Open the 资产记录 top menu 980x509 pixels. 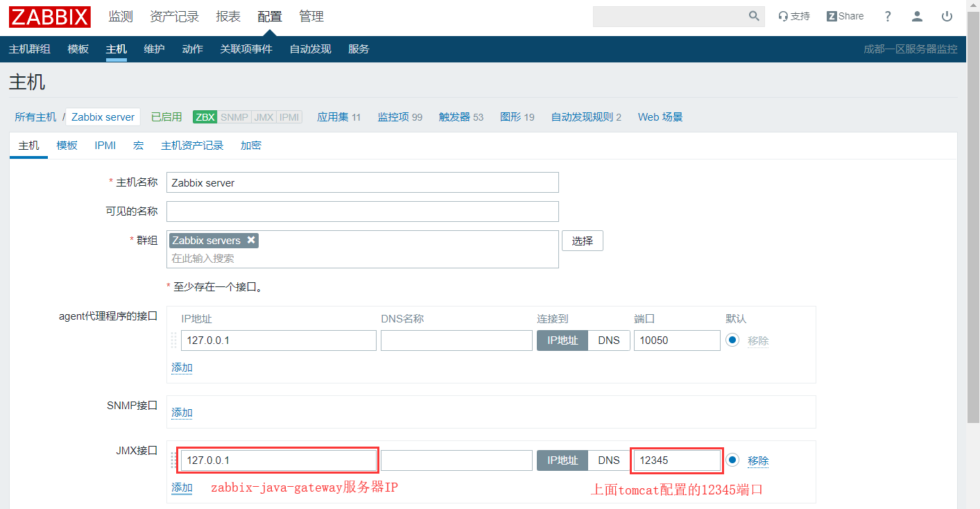click(x=174, y=17)
